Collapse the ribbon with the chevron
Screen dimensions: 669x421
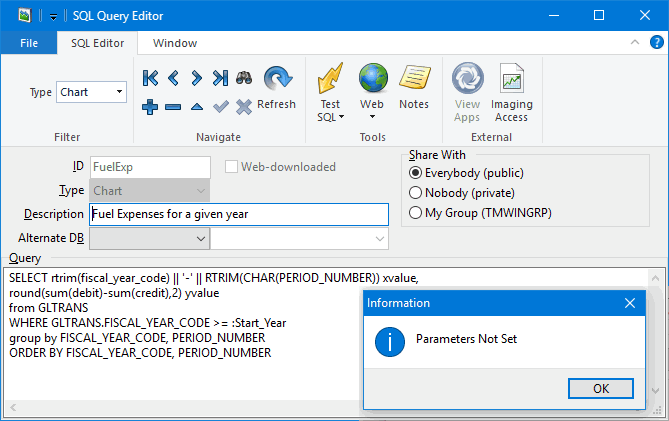635,42
